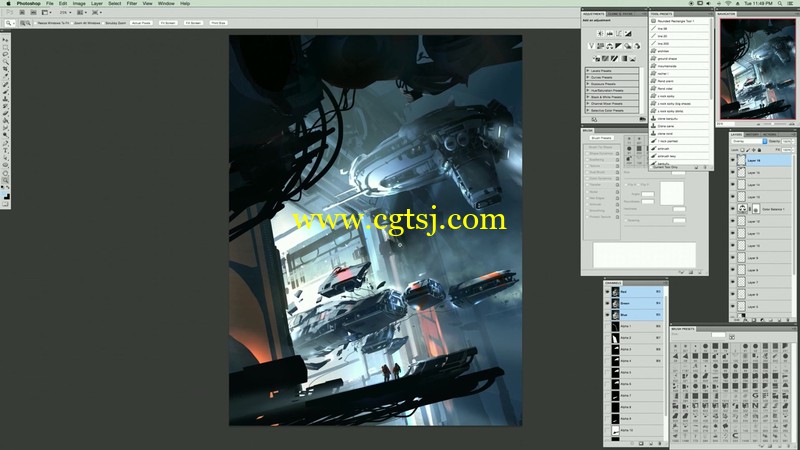The height and width of the screenshot is (450, 800).
Task: Open the Window menu
Action: click(x=166, y=4)
